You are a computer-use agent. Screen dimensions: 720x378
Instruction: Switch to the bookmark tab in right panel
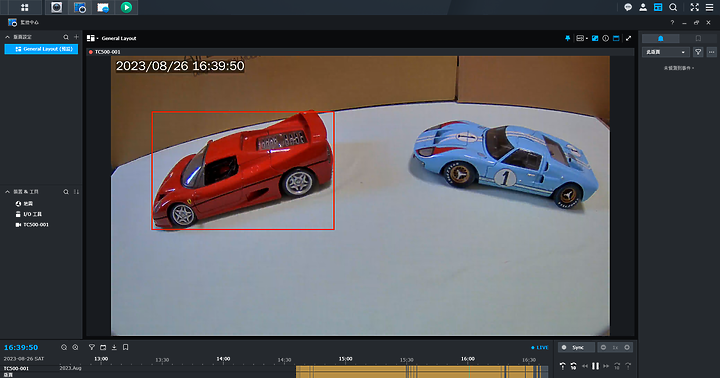click(x=698, y=39)
